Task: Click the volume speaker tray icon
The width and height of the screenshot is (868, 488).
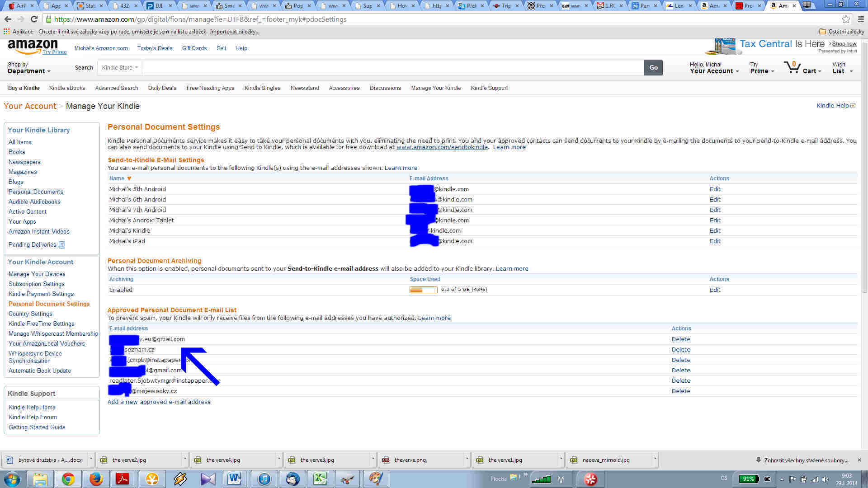Action: pyautogui.click(x=826, y=479)
